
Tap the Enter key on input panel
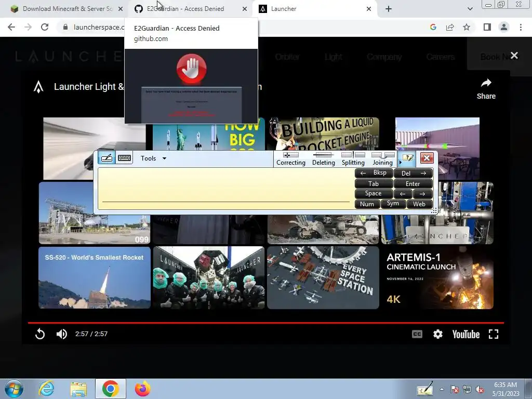coord(413,183)
